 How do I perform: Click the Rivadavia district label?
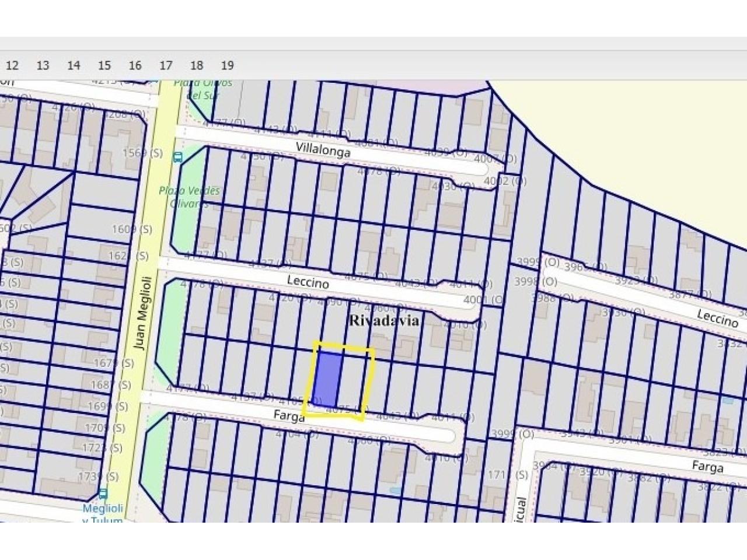383,320
